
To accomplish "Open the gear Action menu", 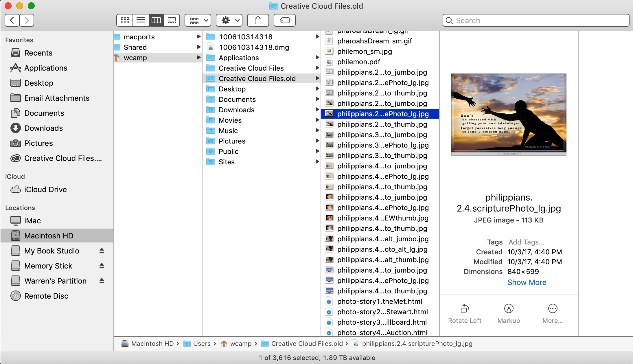I will point(229,20).
